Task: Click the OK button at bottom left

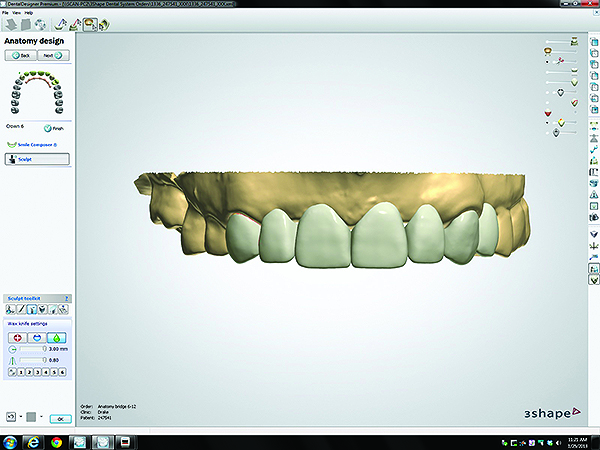Action: click(x=60, y=417)
